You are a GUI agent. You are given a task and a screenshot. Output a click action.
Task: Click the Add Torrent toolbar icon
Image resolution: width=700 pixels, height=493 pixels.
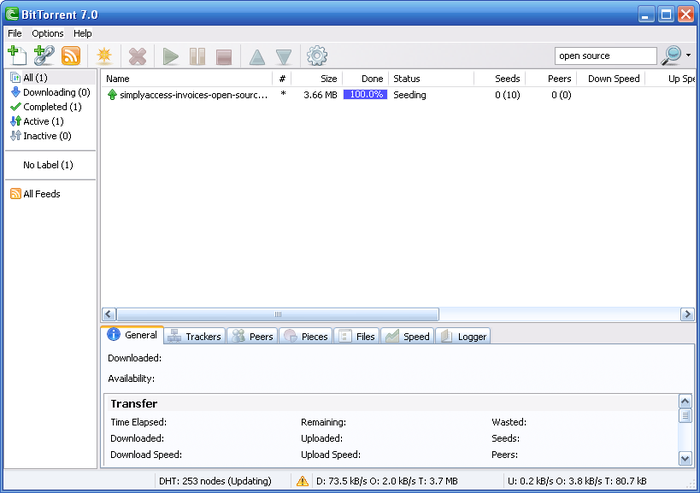point(17,56)
